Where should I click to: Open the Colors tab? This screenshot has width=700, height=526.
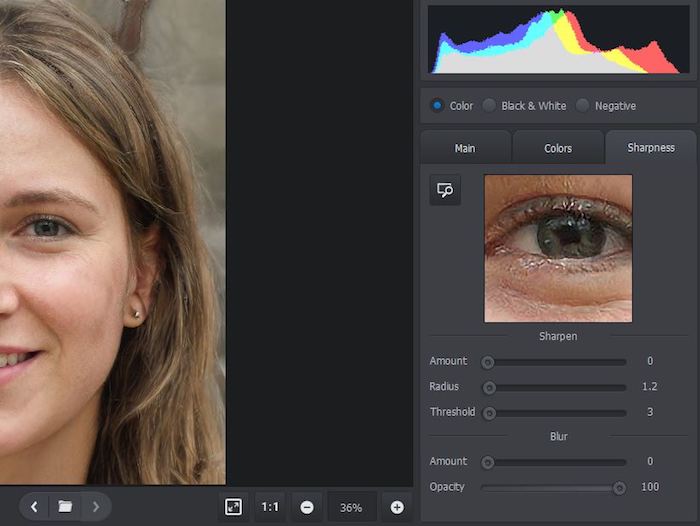(x=558, y=148)
